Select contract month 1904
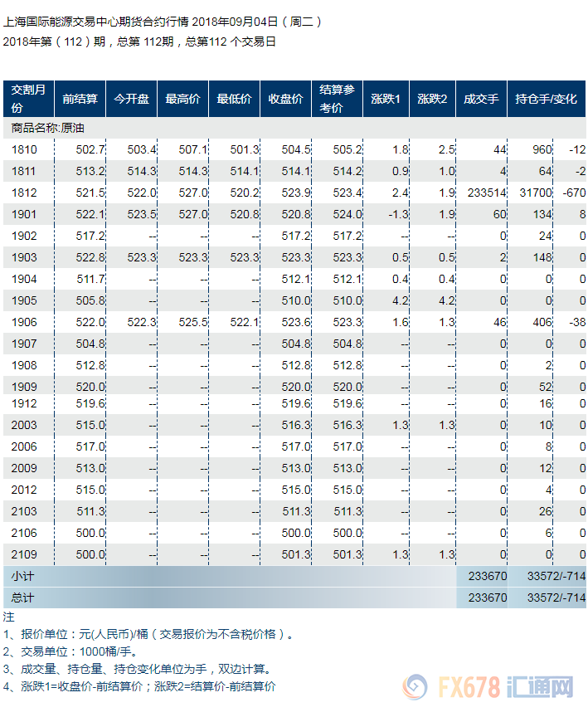 click(24, 279)
